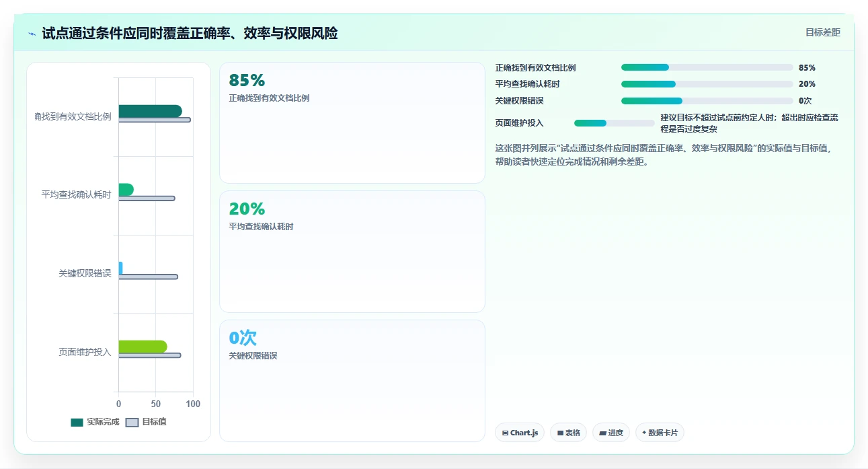Click the 平均查找确认耗时 caption under 20%

click(x=261, y=227)
